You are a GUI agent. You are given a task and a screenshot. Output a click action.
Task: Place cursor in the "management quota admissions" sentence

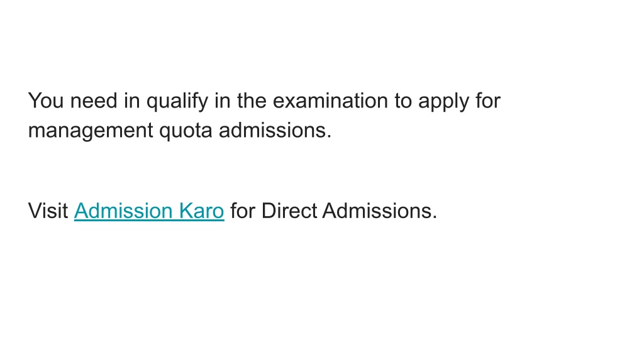180,131
